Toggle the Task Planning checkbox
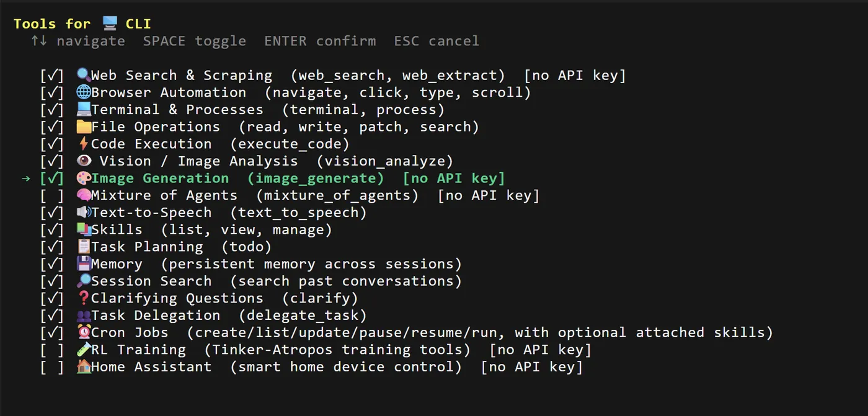This screenshot has width=868, height=416. tap(52, 247)
